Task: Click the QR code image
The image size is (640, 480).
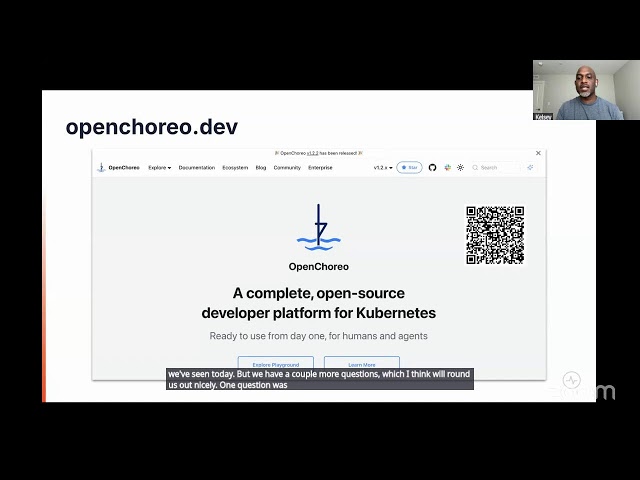Action: tap(495, 235)
